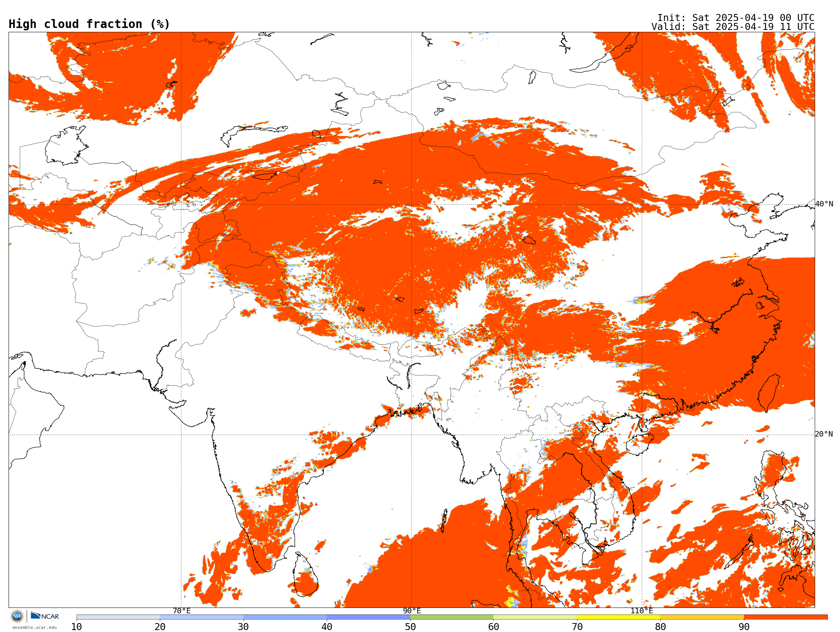Click the colorbar tick label 40
This screenshot has height=632, width=840.
click(x=327, y=627)
